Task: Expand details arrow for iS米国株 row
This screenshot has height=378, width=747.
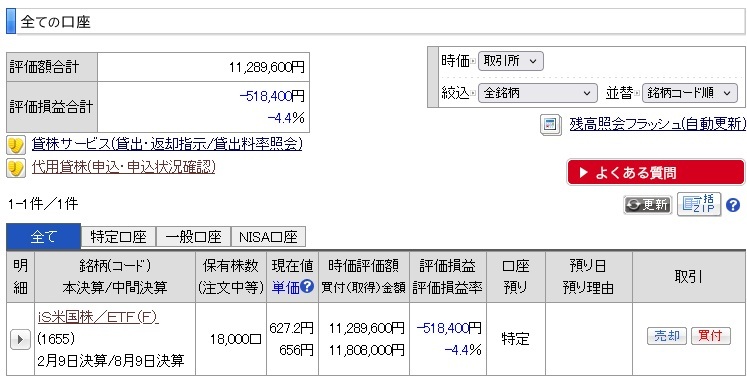Action: pos(20,339)
